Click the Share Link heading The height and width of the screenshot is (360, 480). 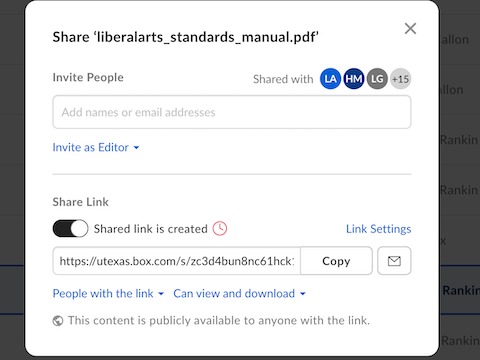[81, 202]
